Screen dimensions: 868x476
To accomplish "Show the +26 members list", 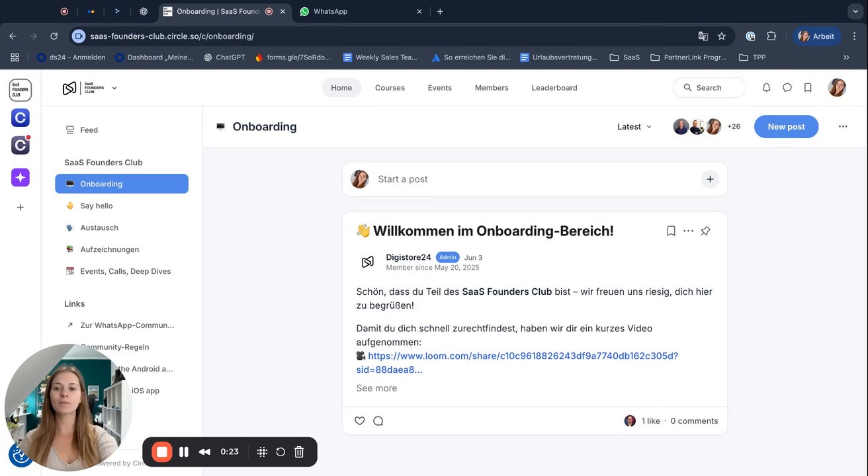I will click(x=734, y=126).
